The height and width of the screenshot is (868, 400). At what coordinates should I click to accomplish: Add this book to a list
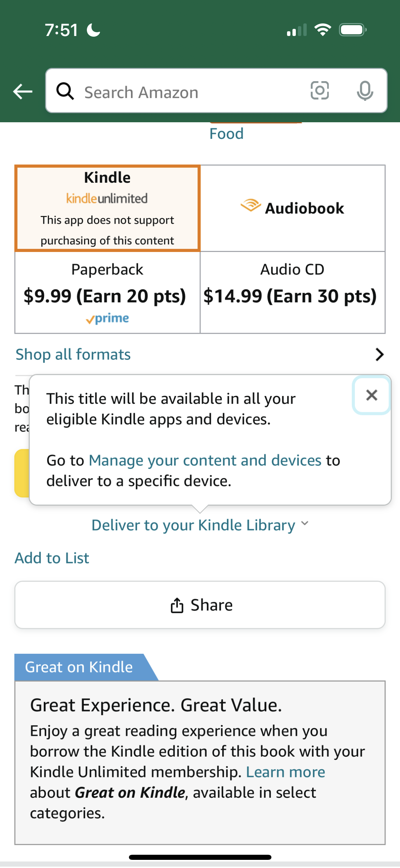(x=51, y=557)
